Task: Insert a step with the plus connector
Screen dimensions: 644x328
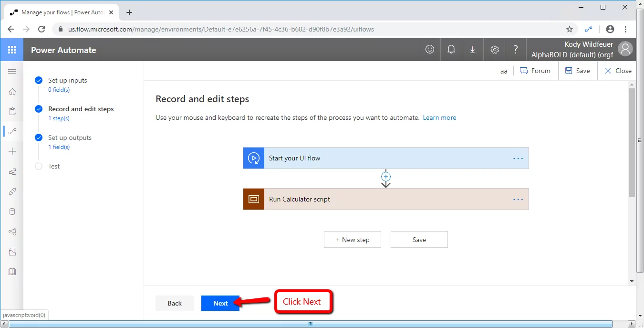Action: click(x=386, y=177)
